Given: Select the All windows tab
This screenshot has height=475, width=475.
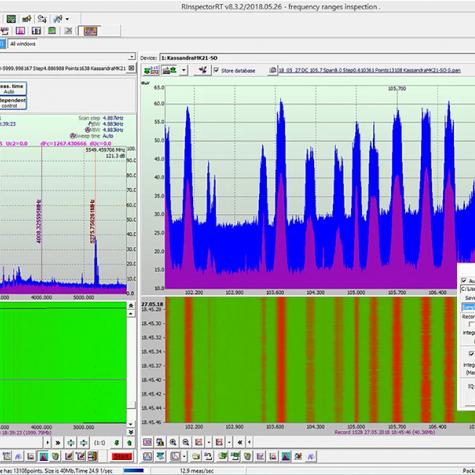Looking at the screenshot, I should click(x=23, y=44).
